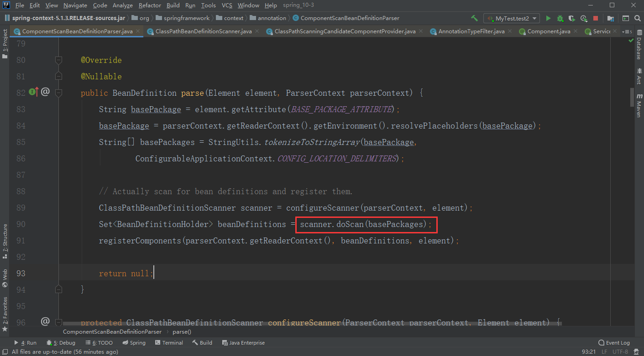
Task: Open the Structure tool window
Action: click(x=5, y=241)
